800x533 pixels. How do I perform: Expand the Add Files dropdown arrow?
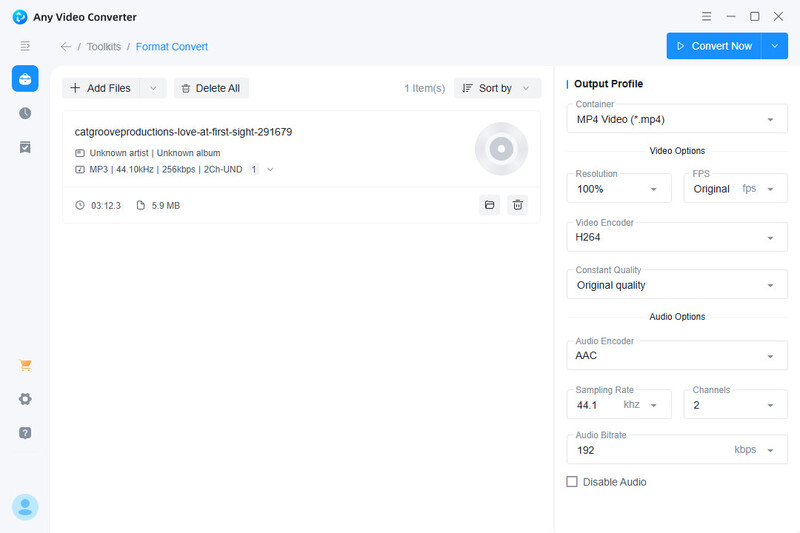(153, 88)
